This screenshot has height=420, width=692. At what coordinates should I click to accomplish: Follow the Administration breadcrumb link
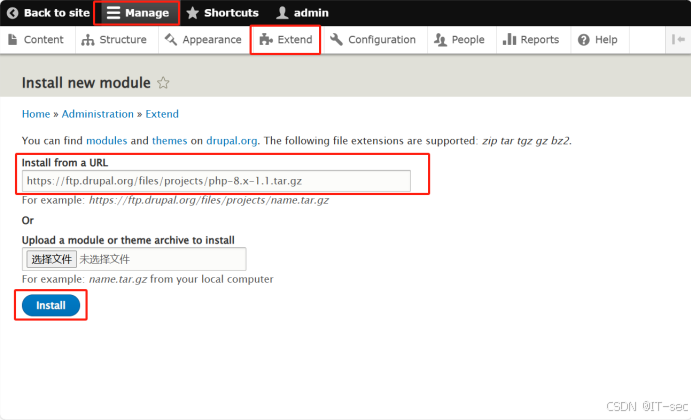pyautogui.click(x=98, y=114)
